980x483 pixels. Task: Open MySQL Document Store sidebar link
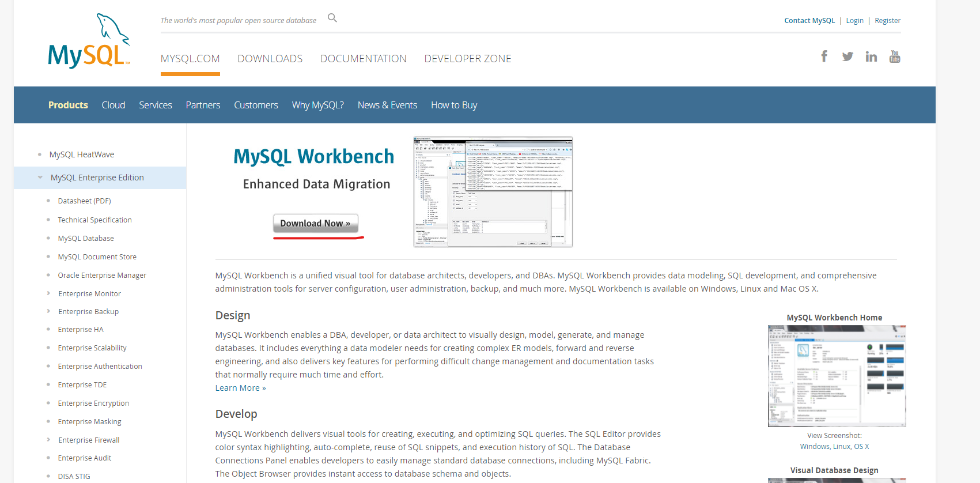(x=97, y=257)
